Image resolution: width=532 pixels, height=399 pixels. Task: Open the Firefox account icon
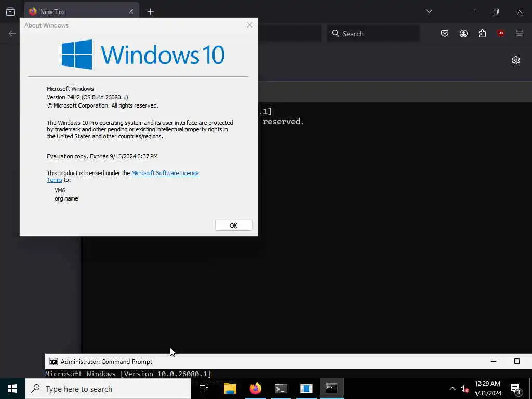463,33
